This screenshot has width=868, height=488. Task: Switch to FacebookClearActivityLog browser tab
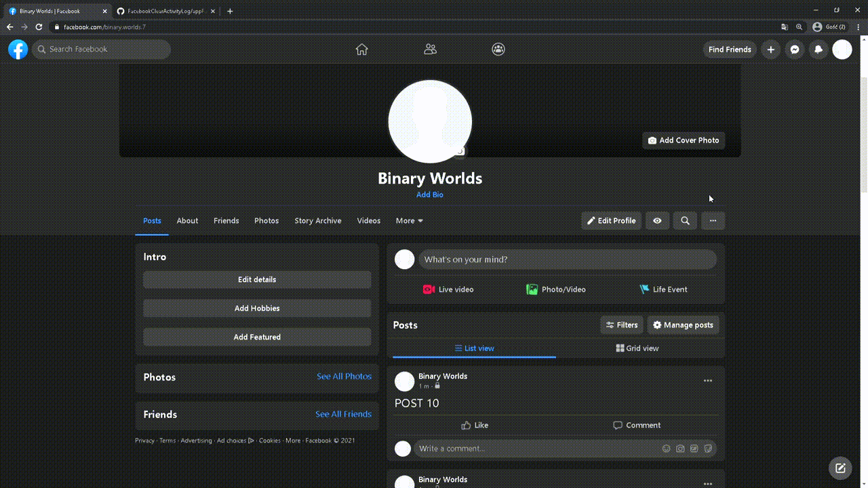coord(165,11)
